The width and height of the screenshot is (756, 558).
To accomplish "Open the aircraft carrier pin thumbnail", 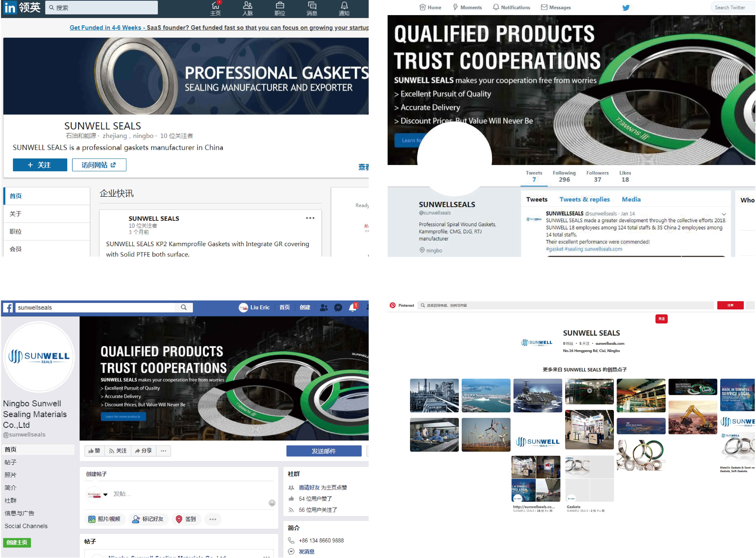I will click(538, 396).
